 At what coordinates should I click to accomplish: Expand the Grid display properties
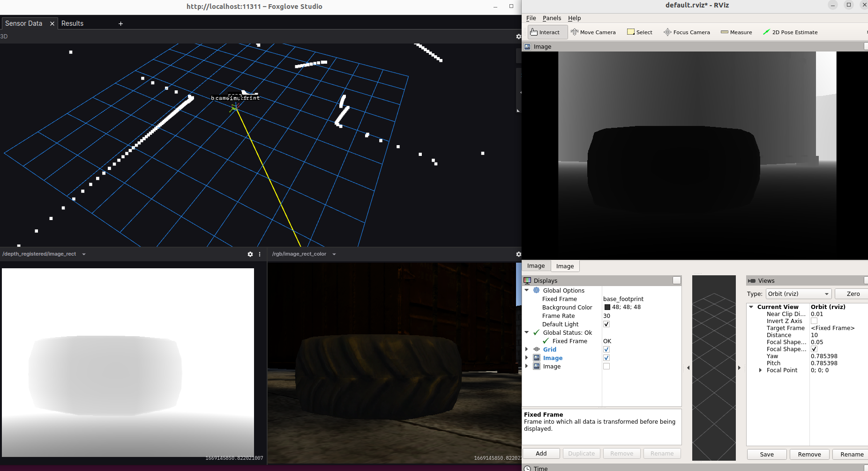526,349
